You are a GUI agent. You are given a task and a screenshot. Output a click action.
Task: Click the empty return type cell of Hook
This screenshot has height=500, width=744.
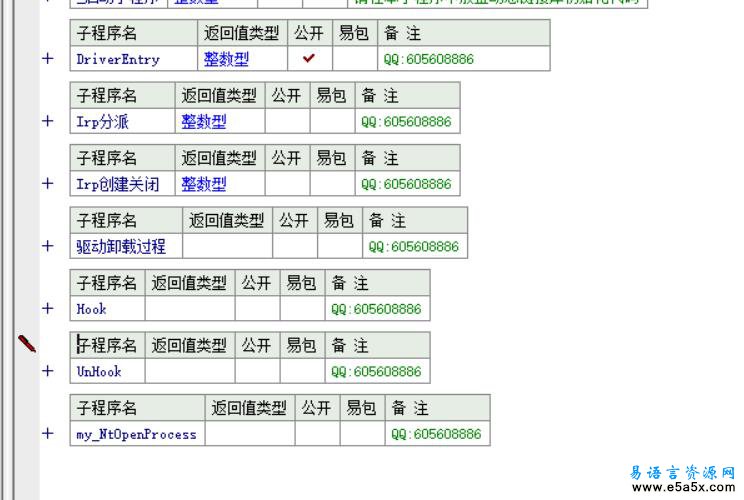(x=189, y=309)
